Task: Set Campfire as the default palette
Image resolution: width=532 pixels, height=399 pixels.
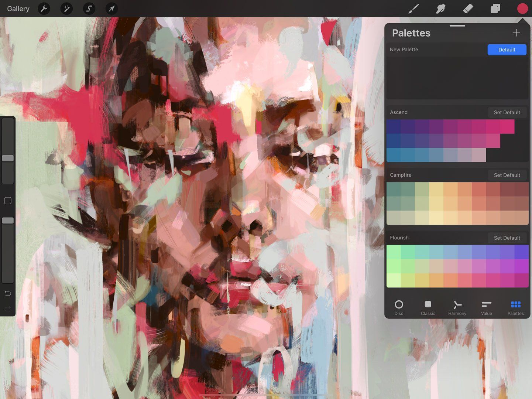Action: (507, 175)
